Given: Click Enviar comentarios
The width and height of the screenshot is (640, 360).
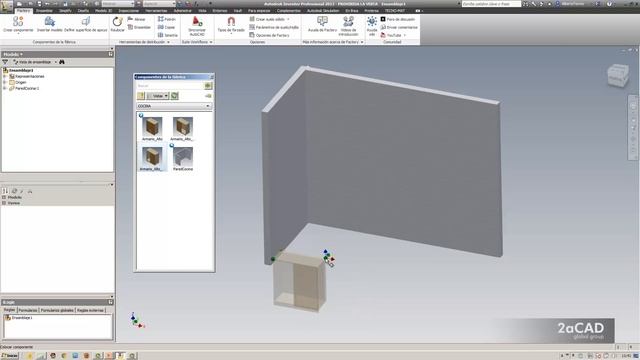Looking at the screenshot, I should coord(399,27).
